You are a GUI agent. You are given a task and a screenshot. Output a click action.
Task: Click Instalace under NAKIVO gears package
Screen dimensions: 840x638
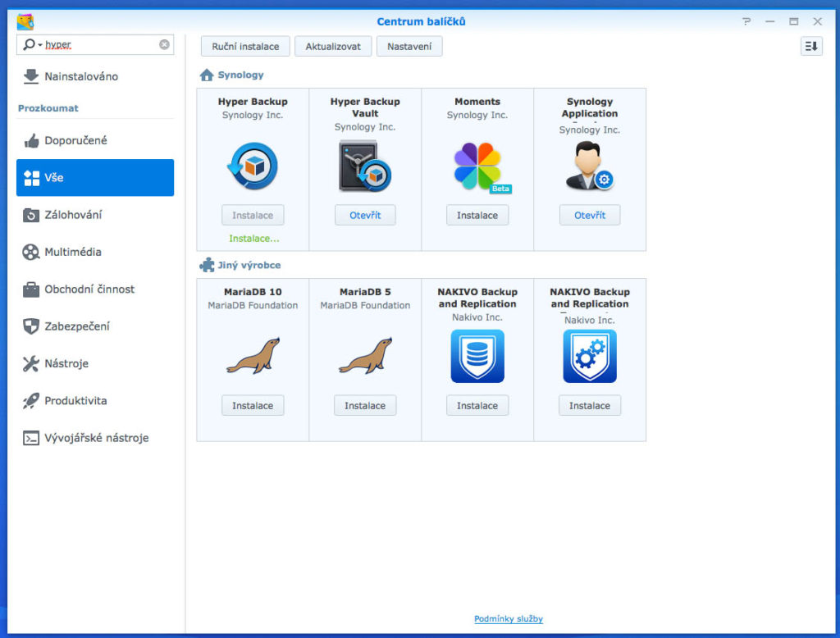pyautogui.click(x=590, y=405)
